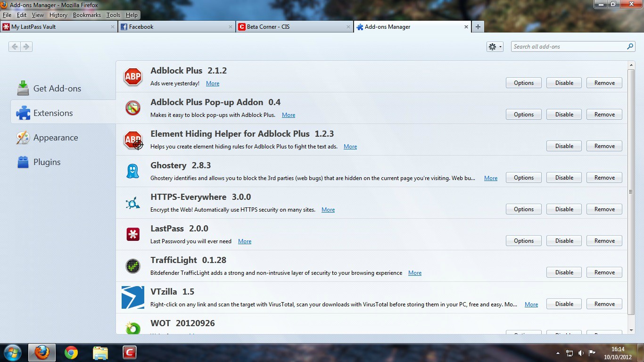Click the Adblock Plus Pop-up Addon icon
The image size is (644, 362).
pyautogui.click(x=133, y=108)
